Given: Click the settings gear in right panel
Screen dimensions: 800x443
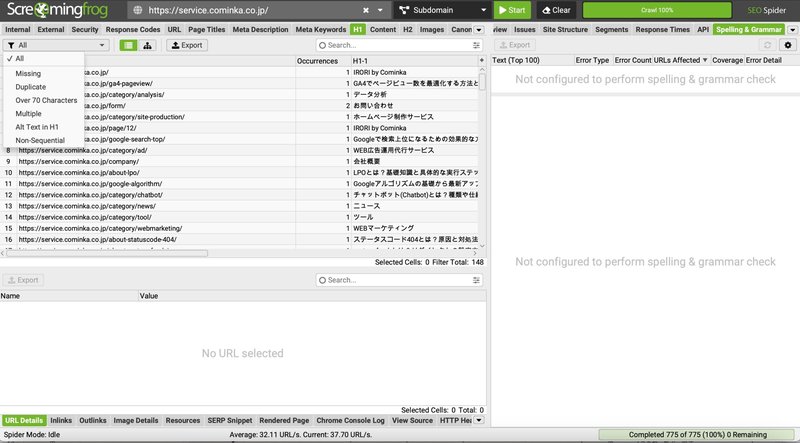Looking at the screenshot, I should [787, 45].
